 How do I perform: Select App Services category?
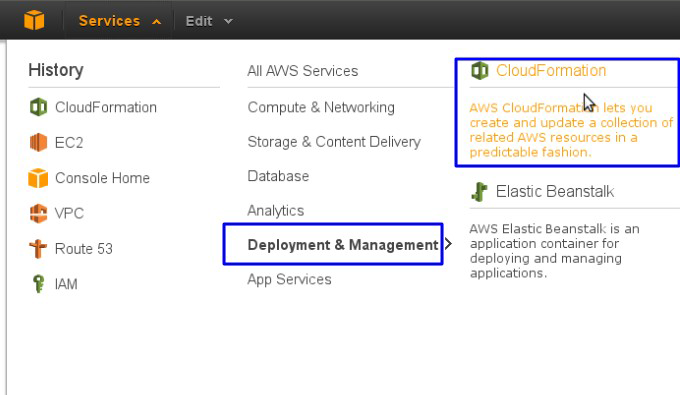pyautogui.click(x=289, y=280)
